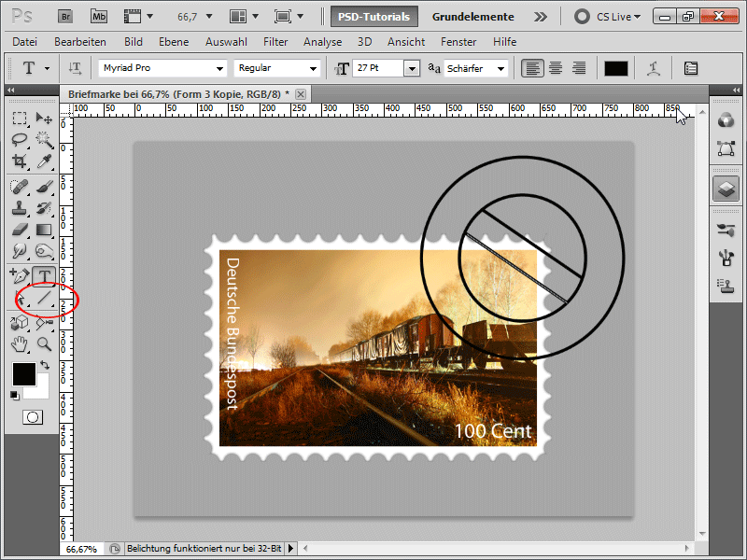Viewport: 747px width, 560px height.
Task: Open the Bearbeiten menu
Action: coord(80,42)
